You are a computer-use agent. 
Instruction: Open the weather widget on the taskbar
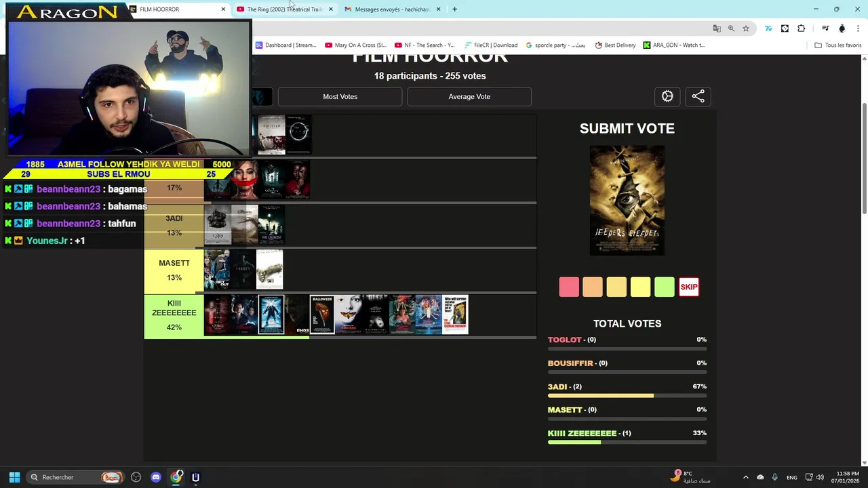tap(690, 477)
